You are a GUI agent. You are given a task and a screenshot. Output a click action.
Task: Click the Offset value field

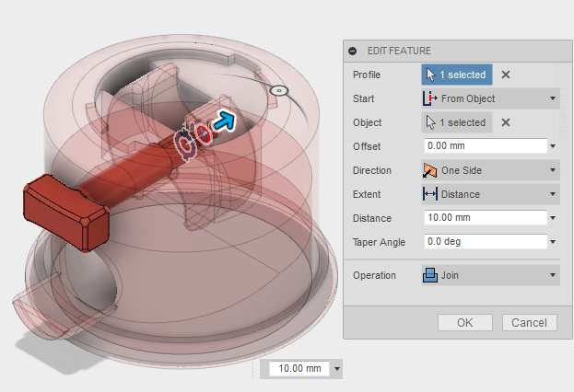click(486, 146)
